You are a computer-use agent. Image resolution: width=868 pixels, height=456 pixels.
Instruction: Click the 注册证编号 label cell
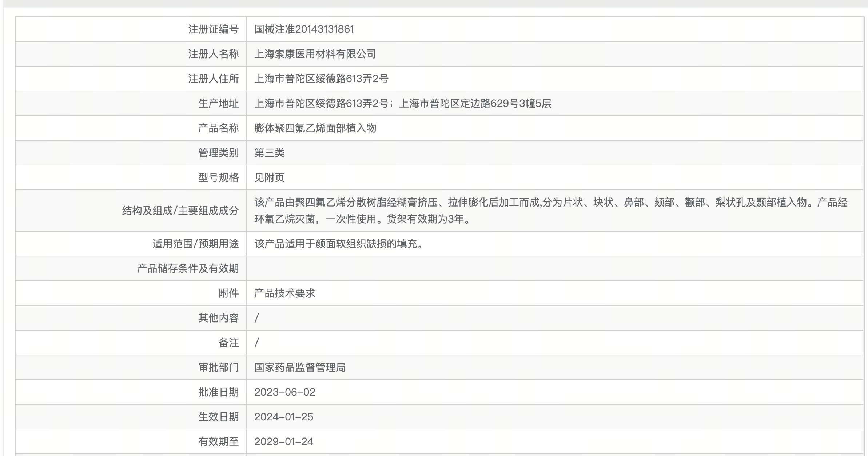click(131, 29)
